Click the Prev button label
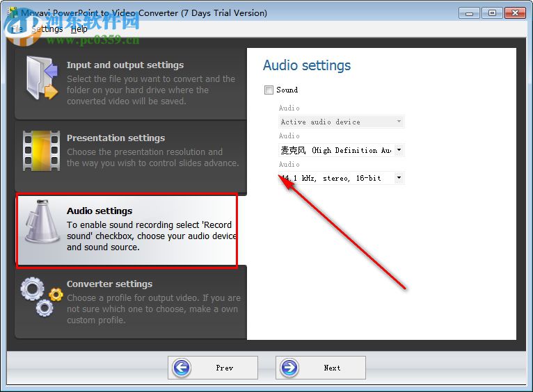 point(224,368)
